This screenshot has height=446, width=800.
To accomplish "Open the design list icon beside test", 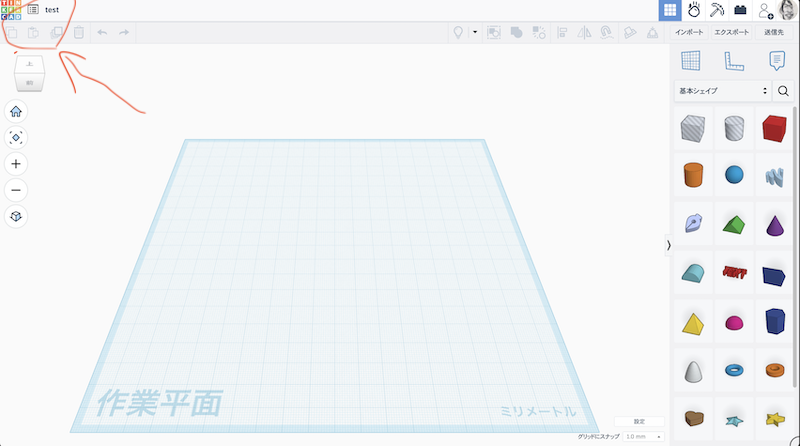I will click(33, 10).
